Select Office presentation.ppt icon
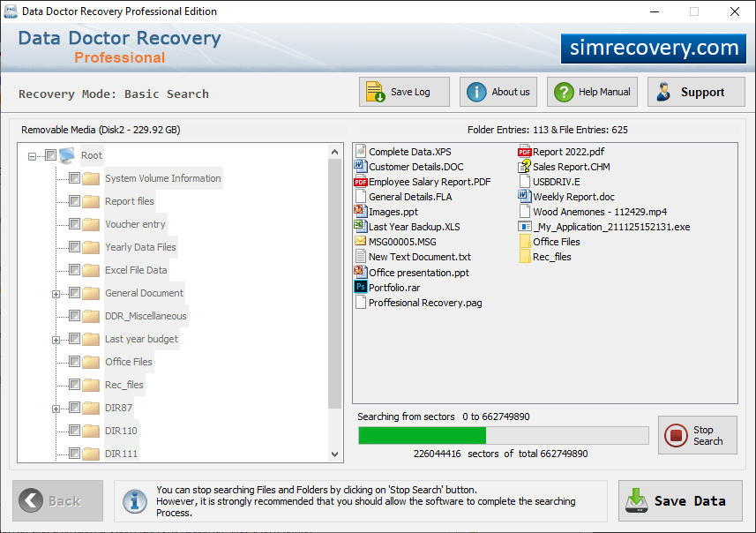This screenshot has width=756, height=533. click(360, 272)
